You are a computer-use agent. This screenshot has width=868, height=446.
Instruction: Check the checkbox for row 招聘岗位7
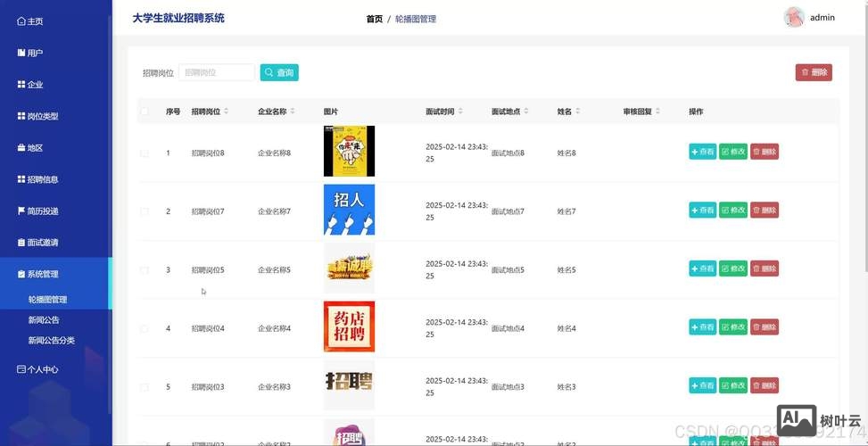point(145,211)
